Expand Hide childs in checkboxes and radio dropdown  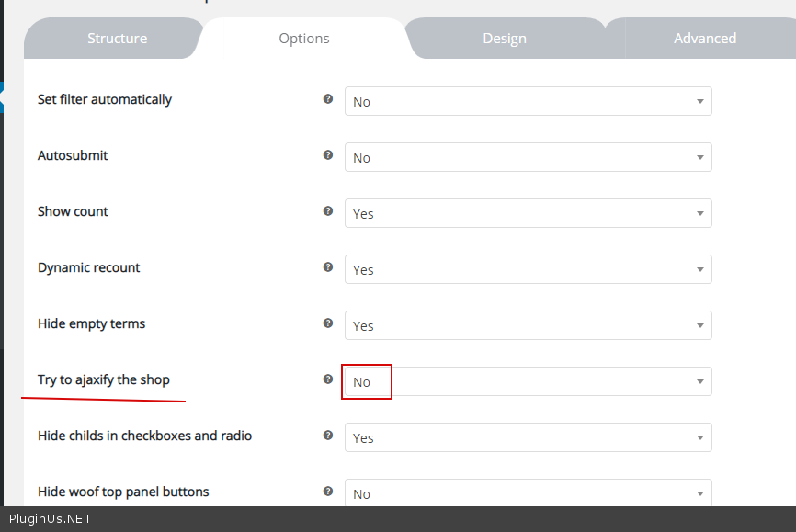(x=528, y=437)
